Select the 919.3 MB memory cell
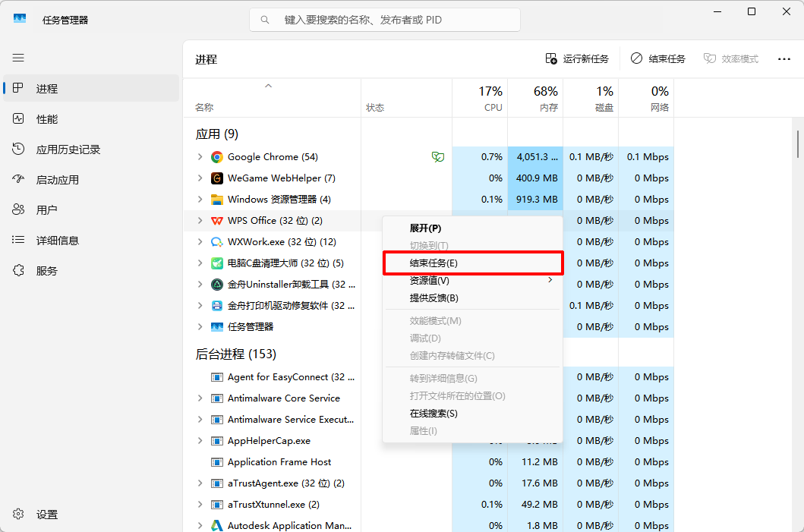 click(535, 200)
